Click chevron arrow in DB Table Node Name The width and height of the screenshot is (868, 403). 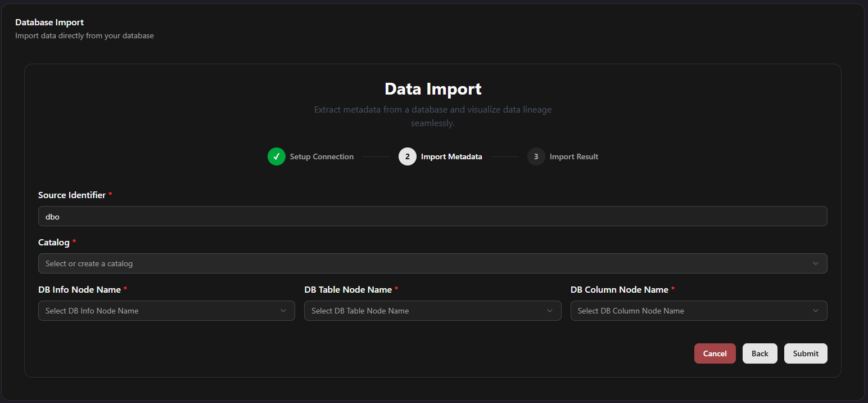tap(550, 311)
